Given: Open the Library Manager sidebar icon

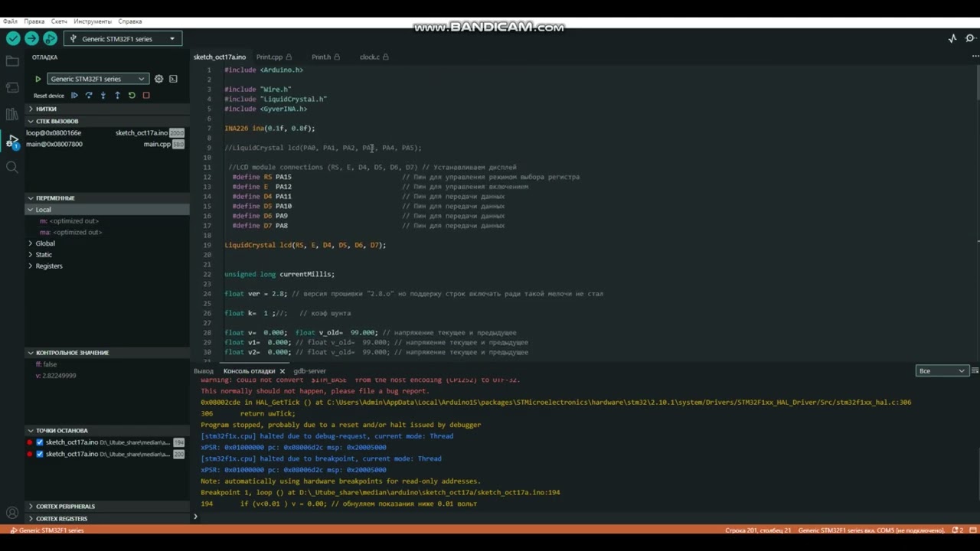Looking at the screenshot, I should coord(11,114).
